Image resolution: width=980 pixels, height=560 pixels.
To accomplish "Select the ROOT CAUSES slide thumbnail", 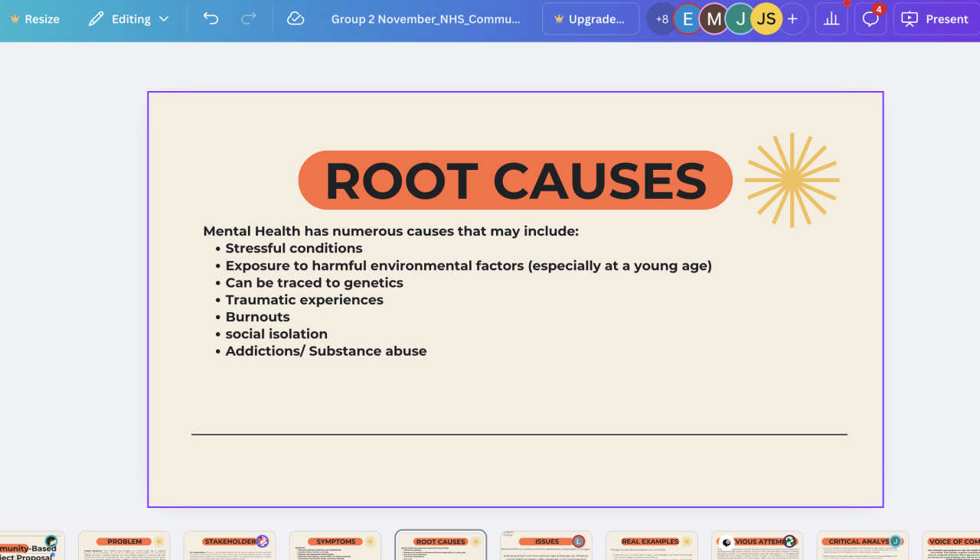I will (x=441, y=545).
